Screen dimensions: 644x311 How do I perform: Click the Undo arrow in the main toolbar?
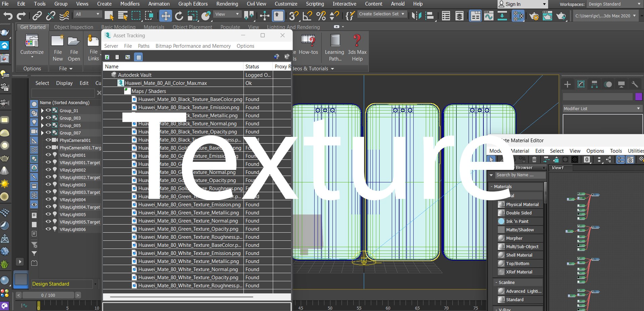(x=8, y=16)
